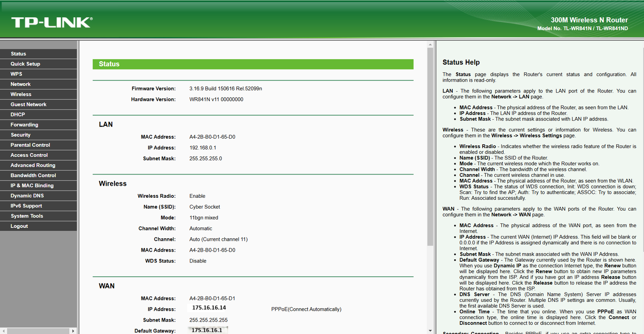Click Channel Width value Automatic

click(201, 229)
